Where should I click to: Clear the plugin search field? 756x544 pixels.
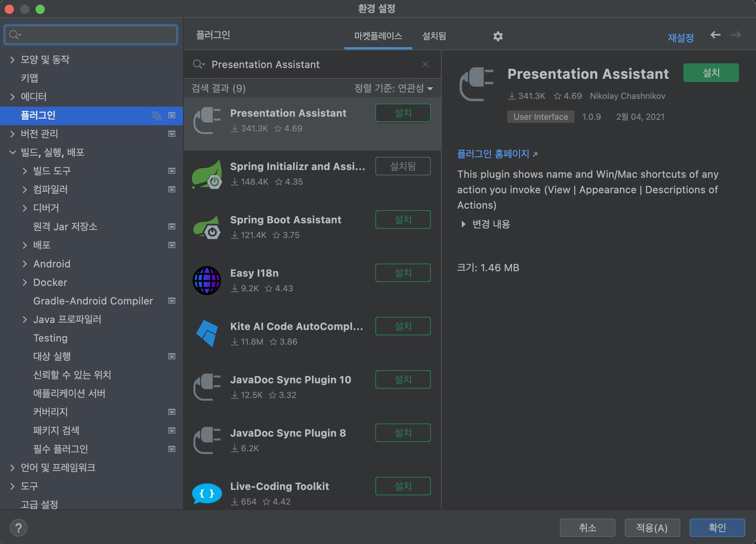pos(425,64)
